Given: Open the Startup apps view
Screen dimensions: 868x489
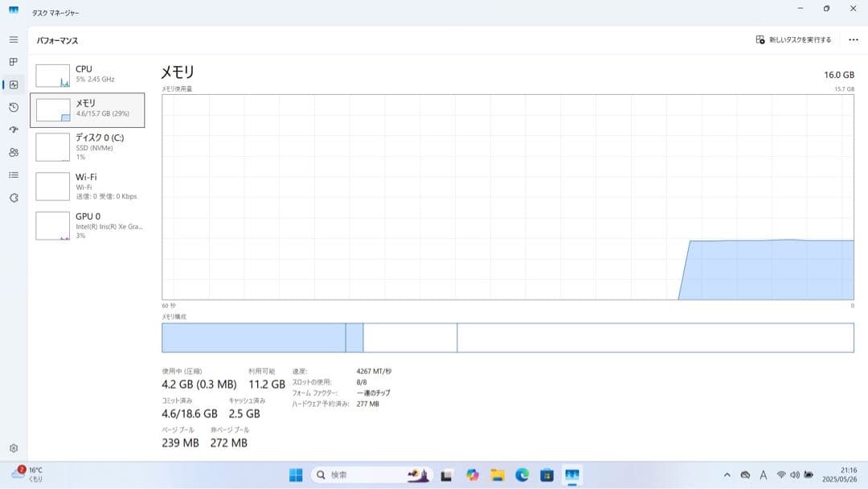Looking at the screenshot, I should [12, 129].
